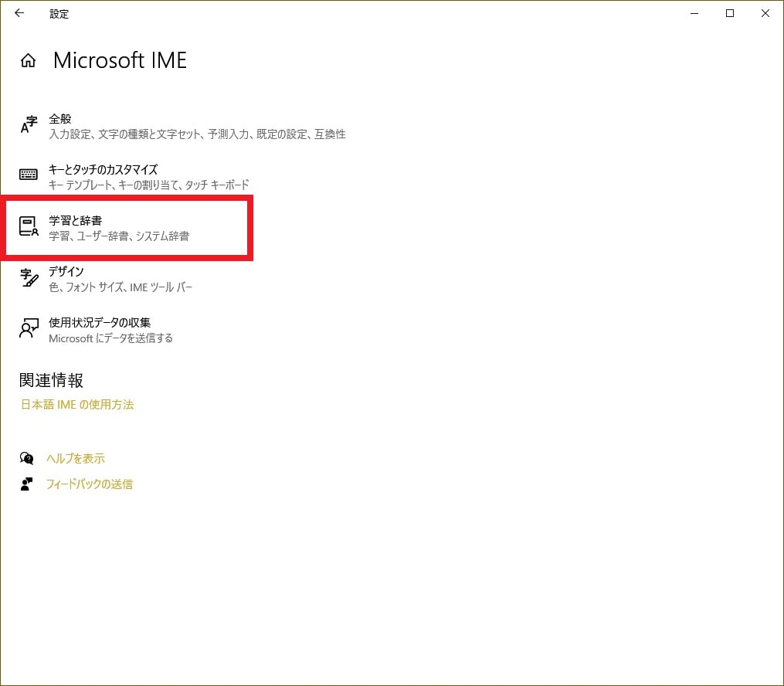
Task: Click the dictionary icon beside 学習と辞書
Action: click(29, 226)
